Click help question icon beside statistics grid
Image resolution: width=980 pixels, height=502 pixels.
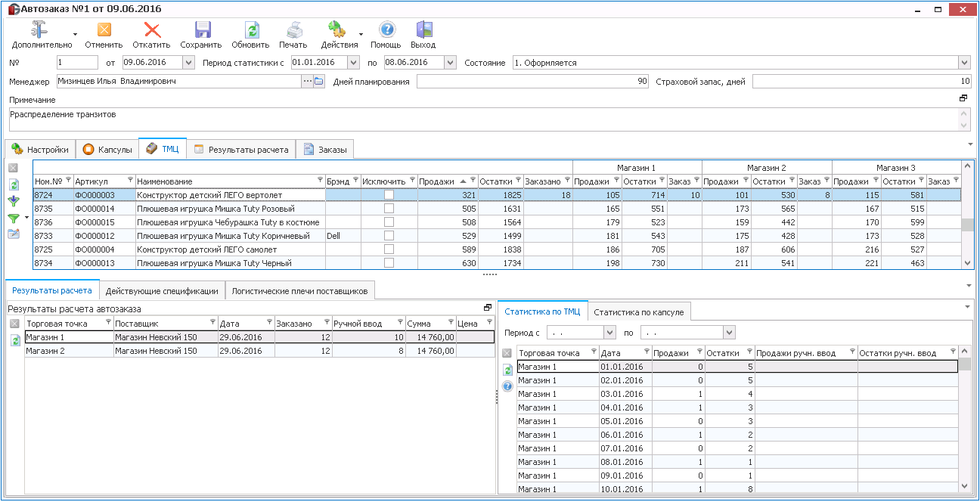(507, 386)
